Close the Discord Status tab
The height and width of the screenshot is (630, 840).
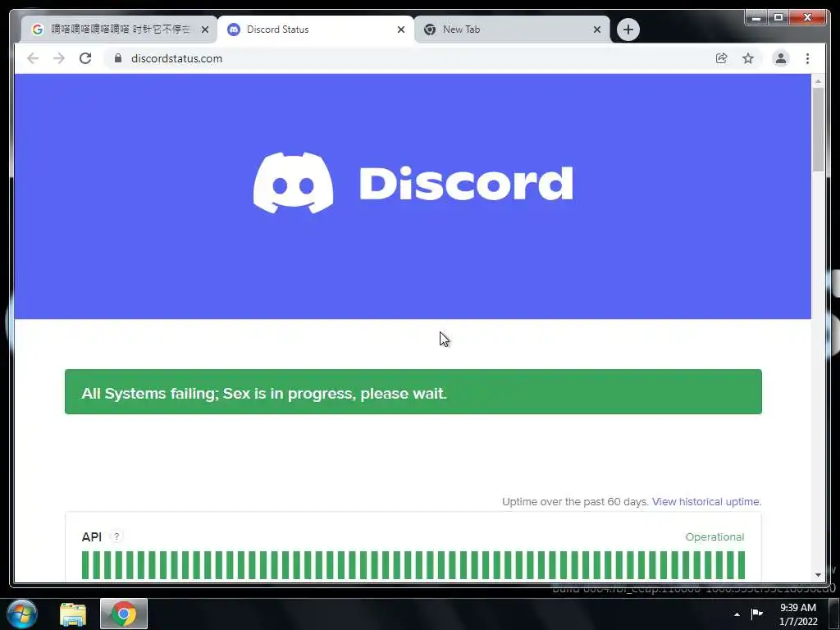[400, 30]
